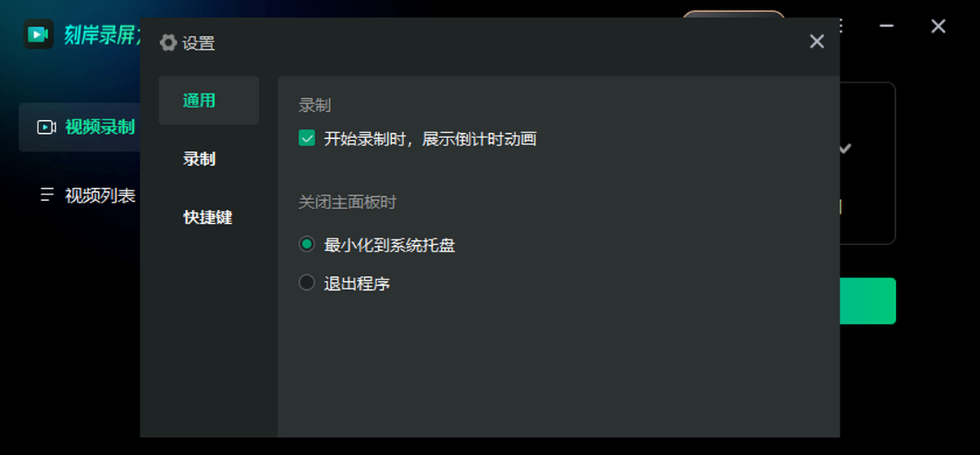Click the 退出程序 option label text
Image resolution: width=980 pixels, height=455 pixels.
[x=357, y=283]
